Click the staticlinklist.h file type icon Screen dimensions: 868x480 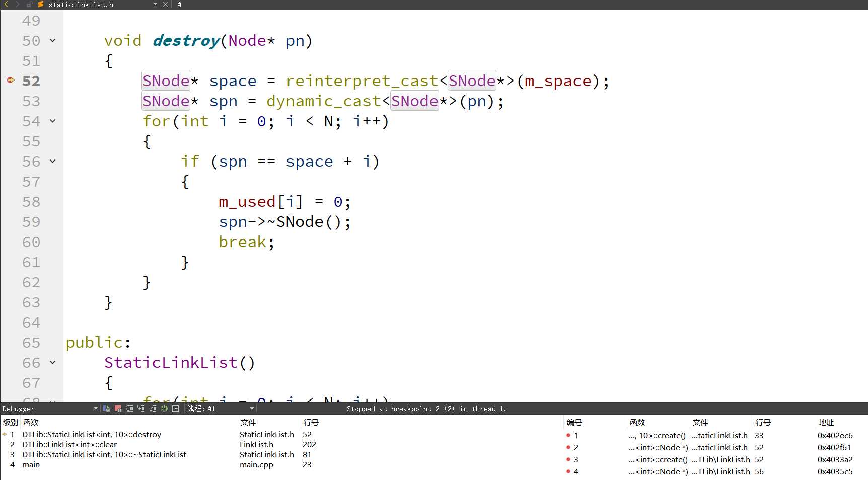[41, 4]
